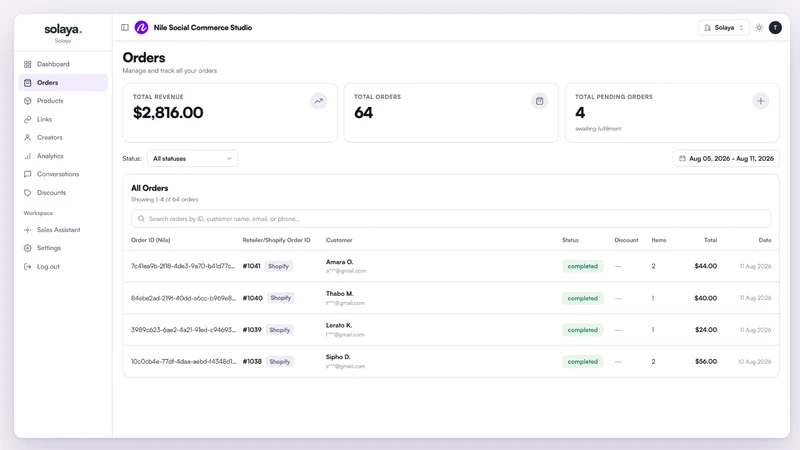Screen dimensions: 800x450
Task: Click the purple Nile logo icon
Action: (141, 28)
